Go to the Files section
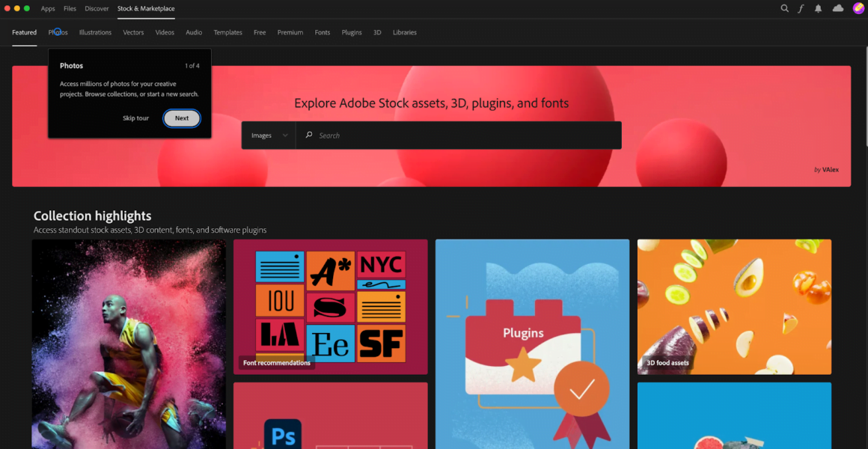The width and height of the screenshot is (868, 449). pos(69,8)
